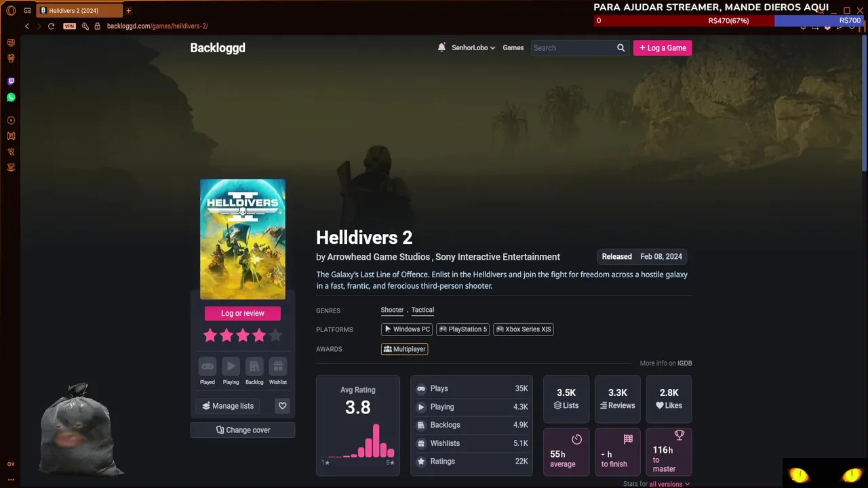Reload the Backloggd page
The height and width of the screenshot is (488, 868).
[51, 26]
